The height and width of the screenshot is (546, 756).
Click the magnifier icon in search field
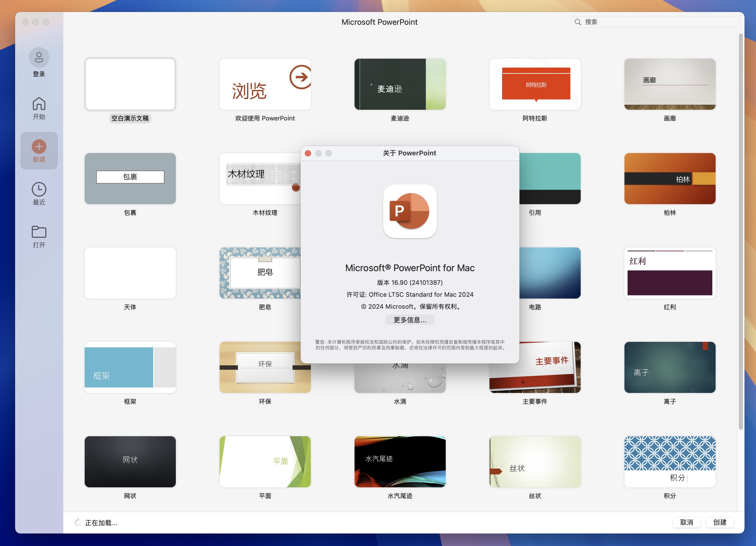click(x=578, y=22)
